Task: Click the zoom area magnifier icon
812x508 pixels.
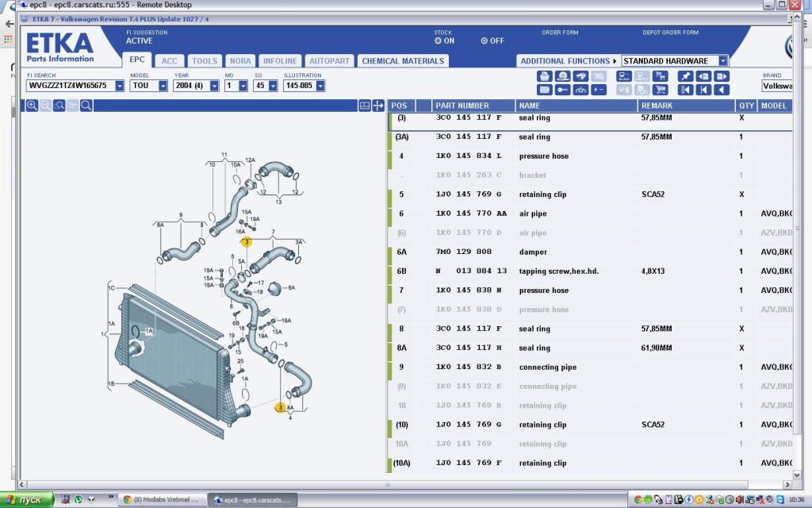Action: click(59, 106)
